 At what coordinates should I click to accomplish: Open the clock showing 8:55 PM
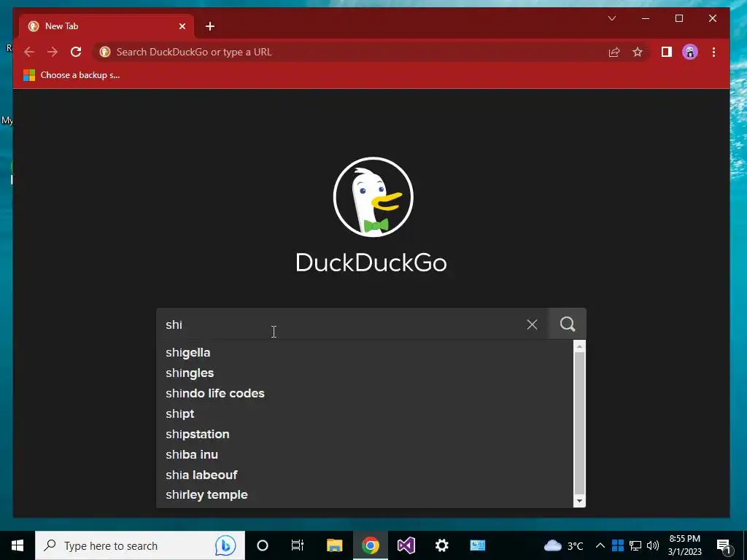point(684,545)
